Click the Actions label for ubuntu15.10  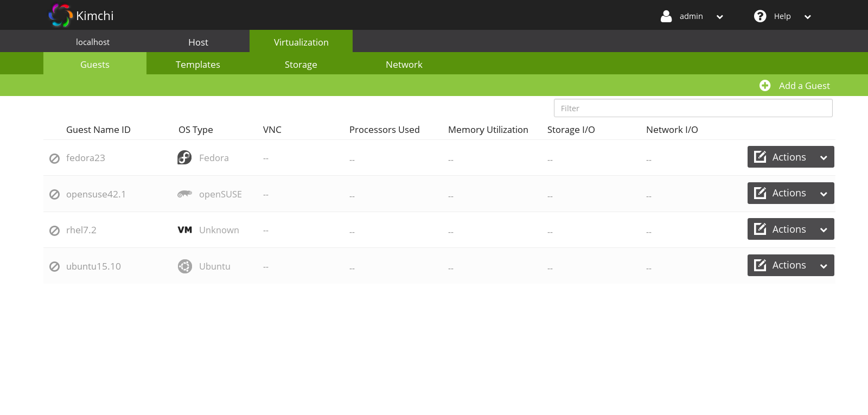click(x=789, y=265)
